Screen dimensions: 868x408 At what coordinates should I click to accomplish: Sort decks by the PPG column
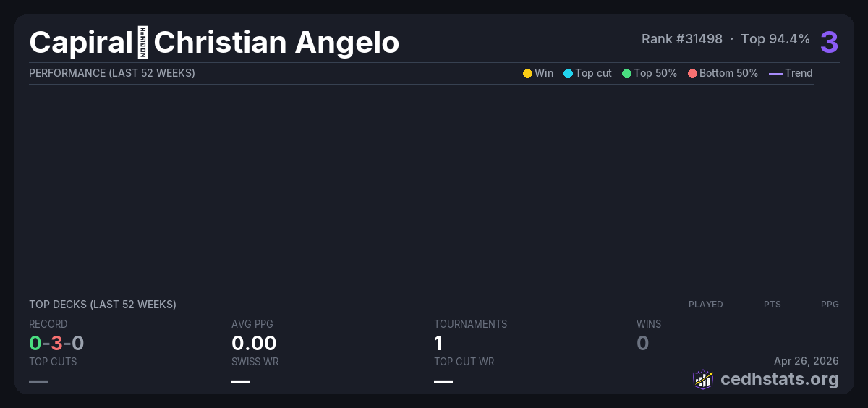click(x=830, y=305)
